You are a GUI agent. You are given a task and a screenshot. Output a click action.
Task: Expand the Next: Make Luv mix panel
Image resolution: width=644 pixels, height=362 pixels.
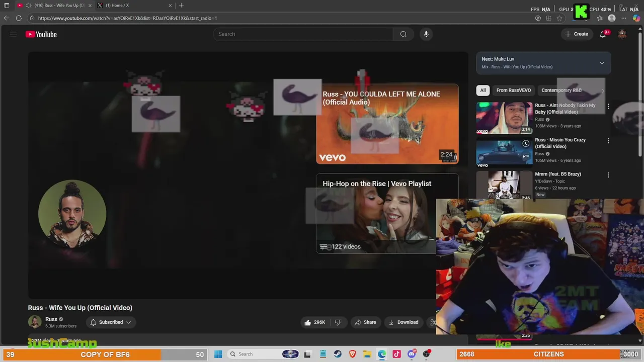click(x=602, y=63)
